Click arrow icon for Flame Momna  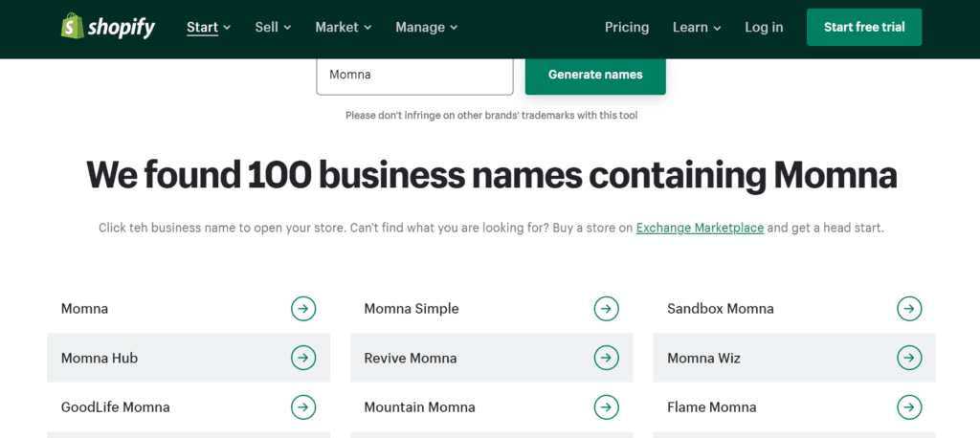[909, 406]
